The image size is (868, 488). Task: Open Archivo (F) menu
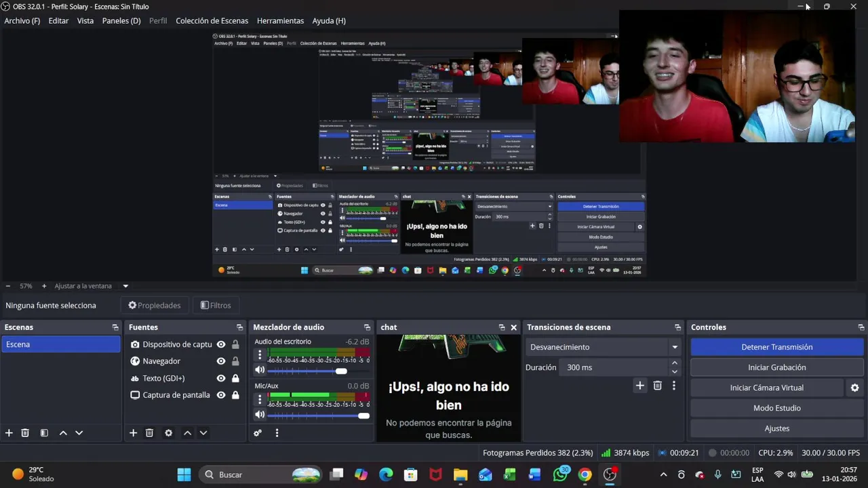(22, 21)
